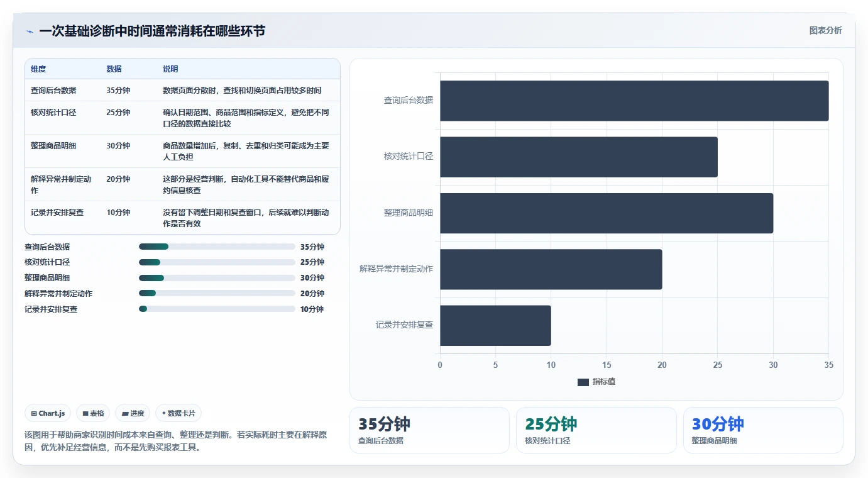Click the lightning icon beside the title

[x=30, y=31]
